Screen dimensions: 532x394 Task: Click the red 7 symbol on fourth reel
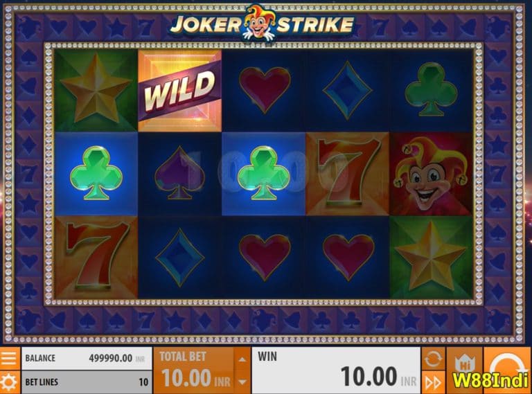(x=348, y=174)
